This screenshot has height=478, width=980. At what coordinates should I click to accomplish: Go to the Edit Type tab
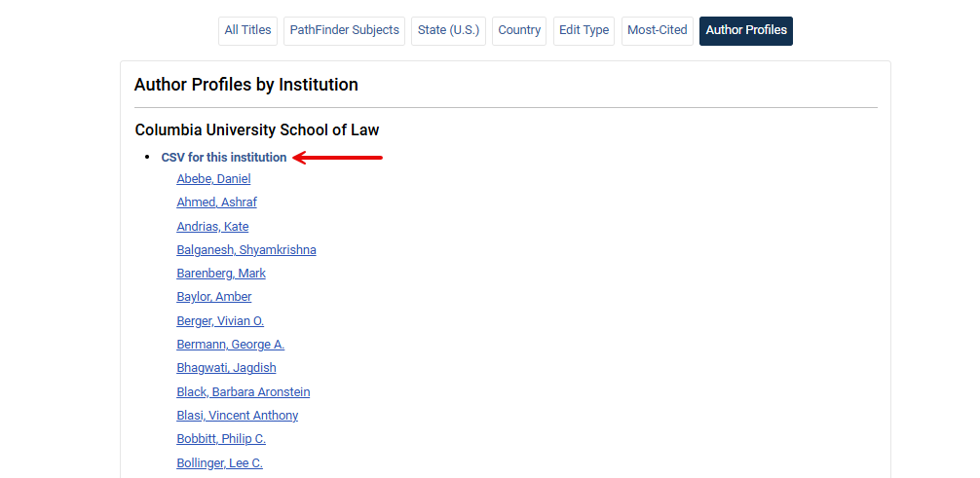point(584,30)
